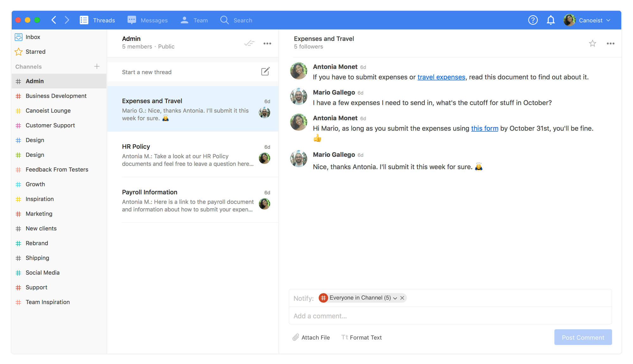Open the notifications bell
Image resolution: width=633 pixels, height=364 pixels.
pos(551,20)
